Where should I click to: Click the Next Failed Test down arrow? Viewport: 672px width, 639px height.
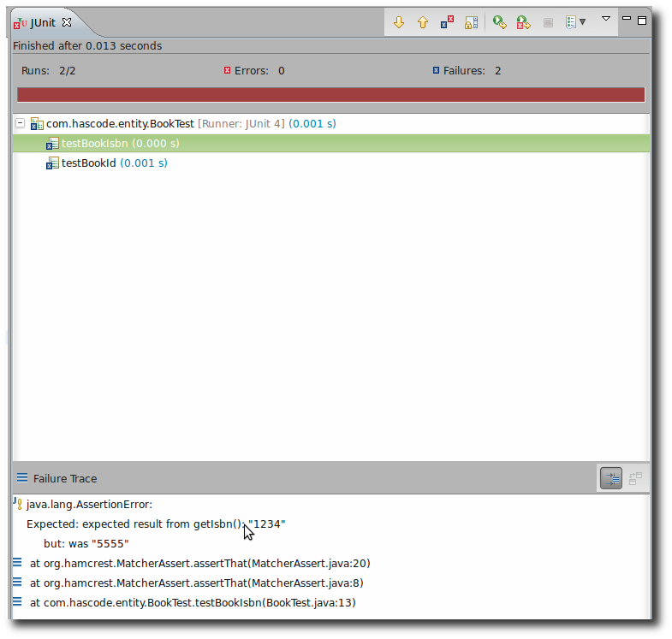(399, 22)
